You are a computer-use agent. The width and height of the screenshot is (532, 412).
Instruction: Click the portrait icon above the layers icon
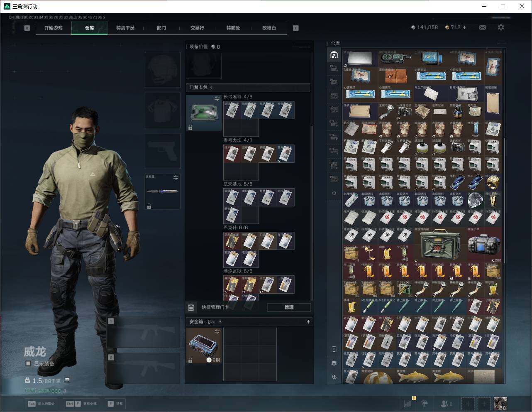click(334, 349)
